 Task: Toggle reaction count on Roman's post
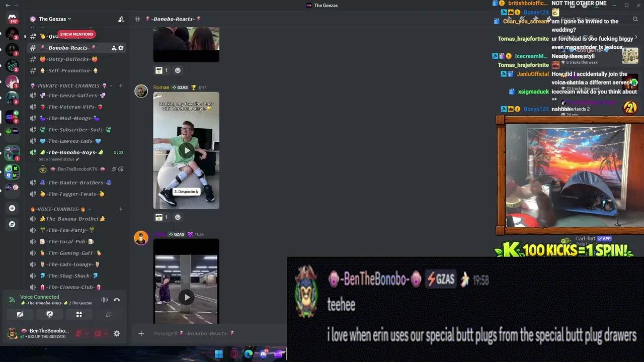[162, 217]
